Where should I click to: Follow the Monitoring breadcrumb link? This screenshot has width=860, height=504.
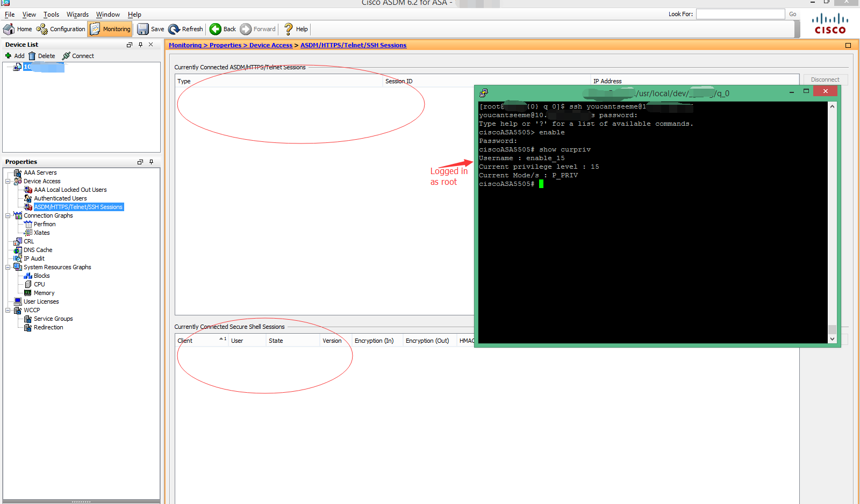(x=185, y=45)
